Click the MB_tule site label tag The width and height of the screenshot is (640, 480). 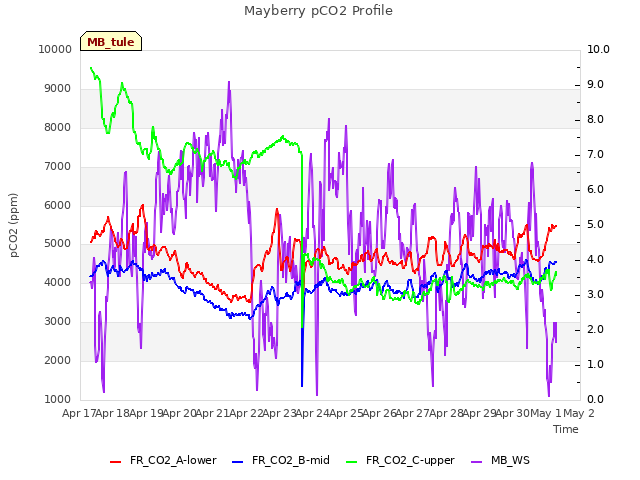click(111, 41)
